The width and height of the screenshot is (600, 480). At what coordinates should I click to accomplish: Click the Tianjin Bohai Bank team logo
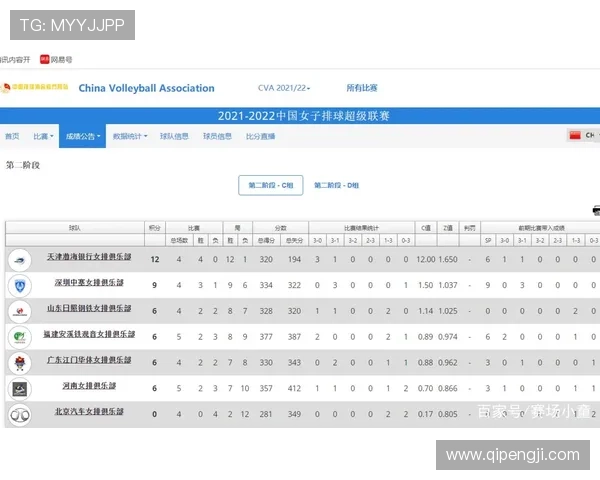(x=19, y=260)
